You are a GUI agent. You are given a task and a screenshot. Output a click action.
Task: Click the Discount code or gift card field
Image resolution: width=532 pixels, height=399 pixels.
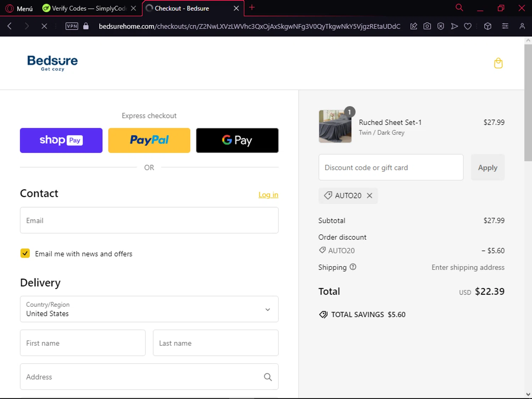point(391,167)
